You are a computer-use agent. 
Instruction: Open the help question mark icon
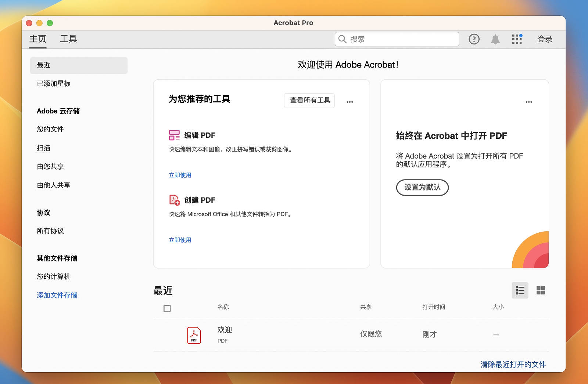474,39
